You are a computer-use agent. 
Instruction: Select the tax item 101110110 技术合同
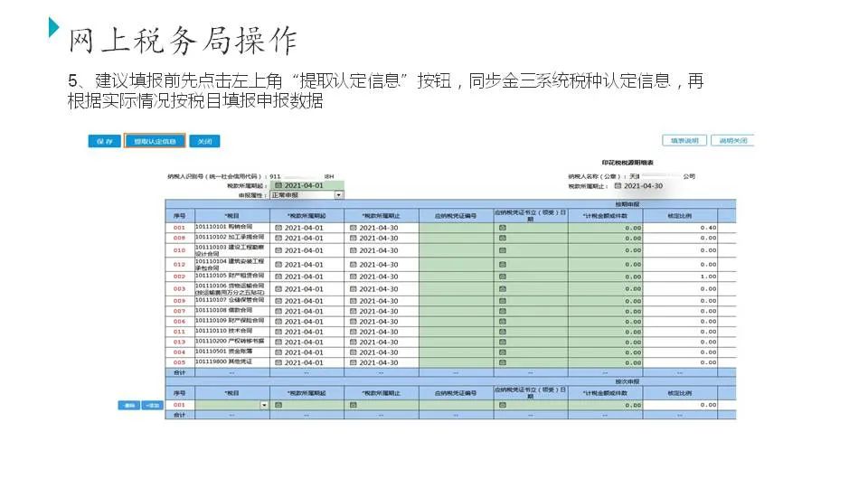[x=223, y=331]
